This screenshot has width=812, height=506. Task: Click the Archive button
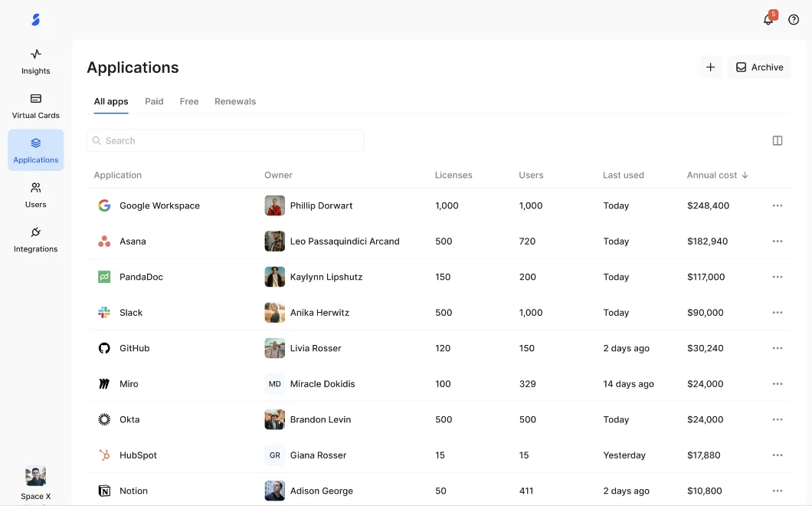(759, 67)
